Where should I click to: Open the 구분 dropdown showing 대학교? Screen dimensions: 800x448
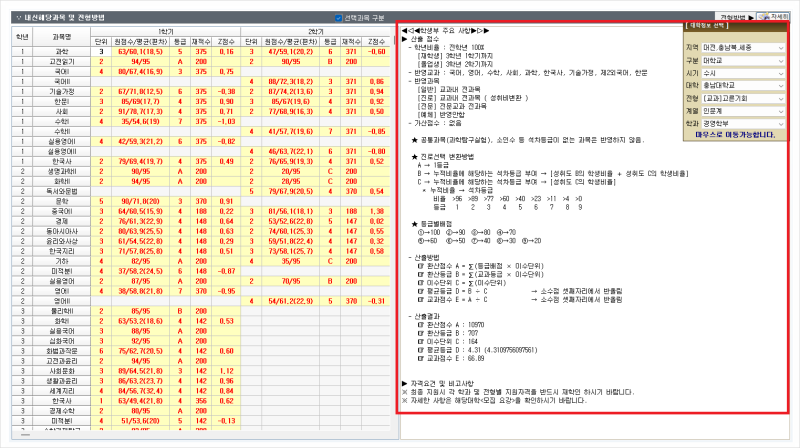pos(742,60)
